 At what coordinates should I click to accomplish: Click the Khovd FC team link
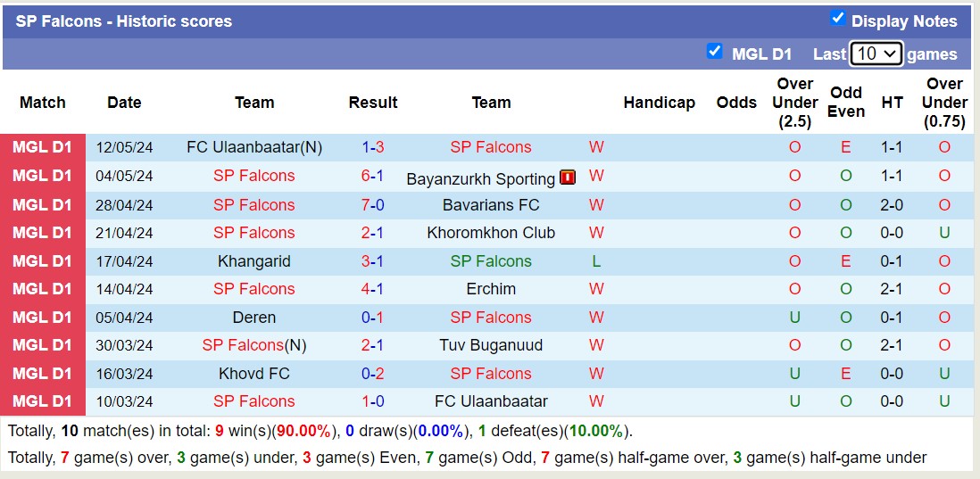click(253, 374)
